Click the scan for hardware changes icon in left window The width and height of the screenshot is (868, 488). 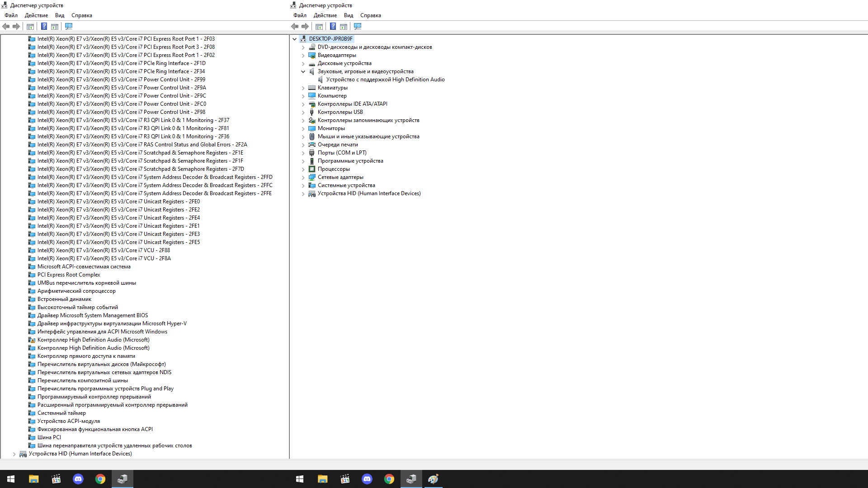pyautogui.click(x=69, y=27)
